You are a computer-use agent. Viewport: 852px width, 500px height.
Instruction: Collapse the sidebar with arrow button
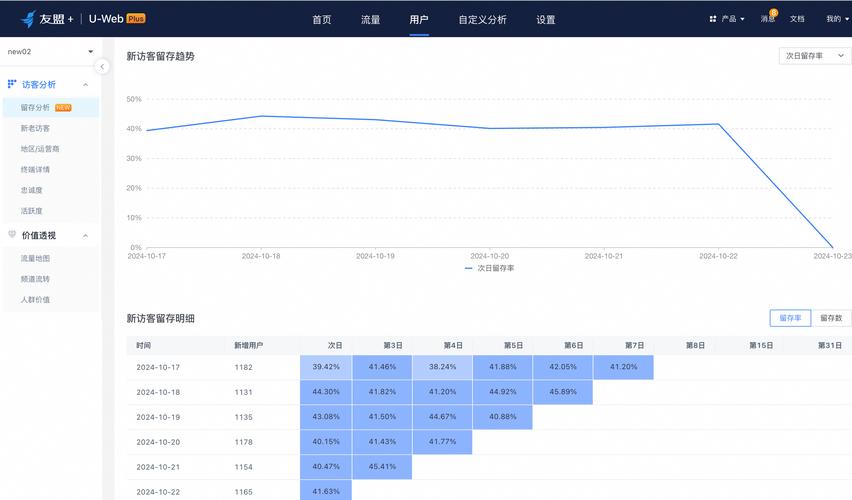tap(102, 66)
